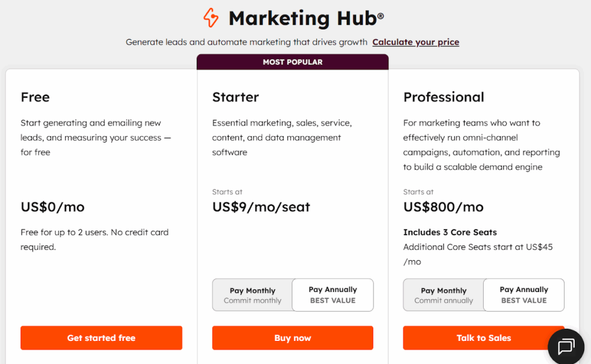Click the orange Marketing Hub bolt logo
The height and width of the screenshot is (364, 591).
(211, 18)
